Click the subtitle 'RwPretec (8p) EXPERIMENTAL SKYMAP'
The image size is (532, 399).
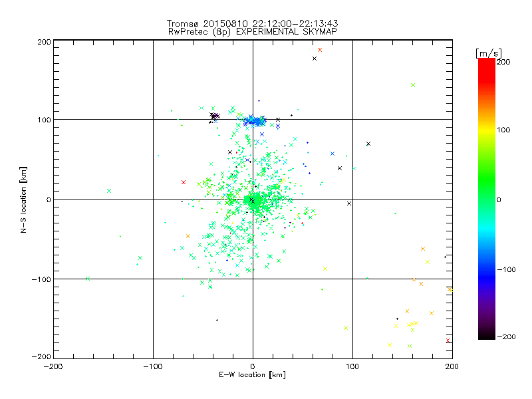click(253, 32)
